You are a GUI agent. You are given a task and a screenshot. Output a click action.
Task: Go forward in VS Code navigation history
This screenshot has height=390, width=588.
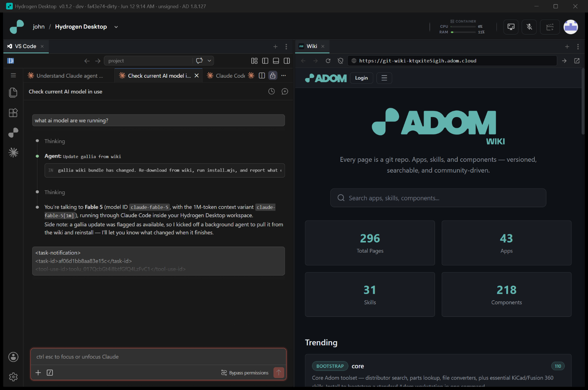click(98, 61)
